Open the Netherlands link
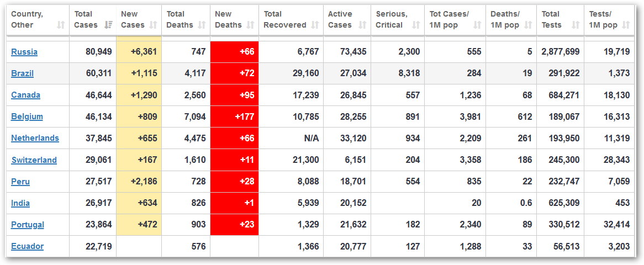 [35, 138]
